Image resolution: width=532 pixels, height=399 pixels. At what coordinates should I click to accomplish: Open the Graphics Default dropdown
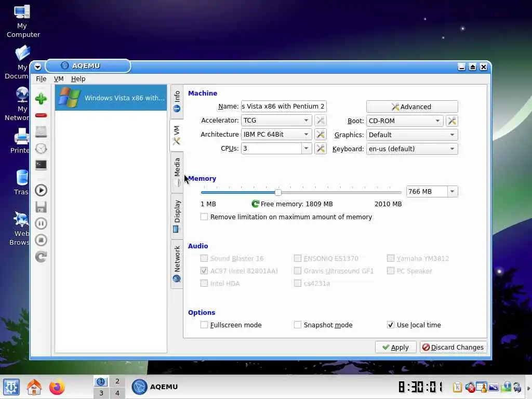tap(412, 135)
